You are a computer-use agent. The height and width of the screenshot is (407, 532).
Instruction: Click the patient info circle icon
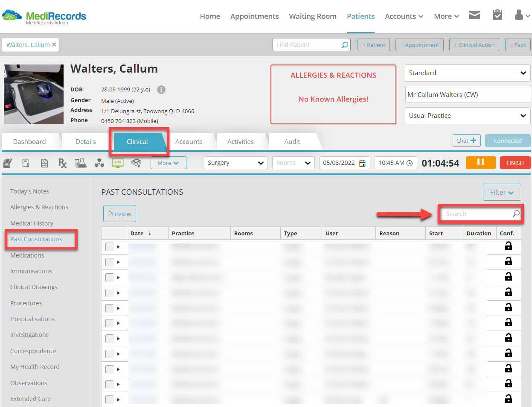coord(161,90)
